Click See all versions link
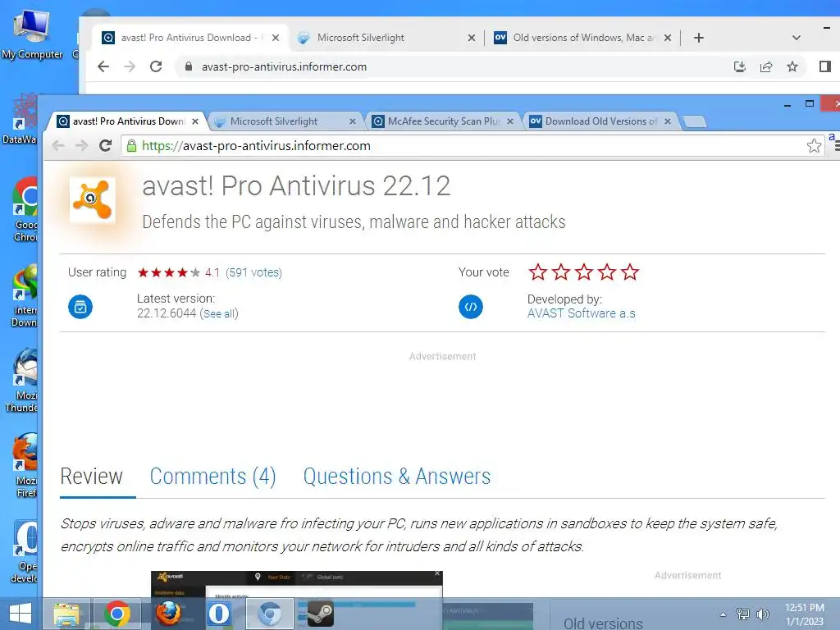This screenshot has height=630, width=840. tap(219, 314)
